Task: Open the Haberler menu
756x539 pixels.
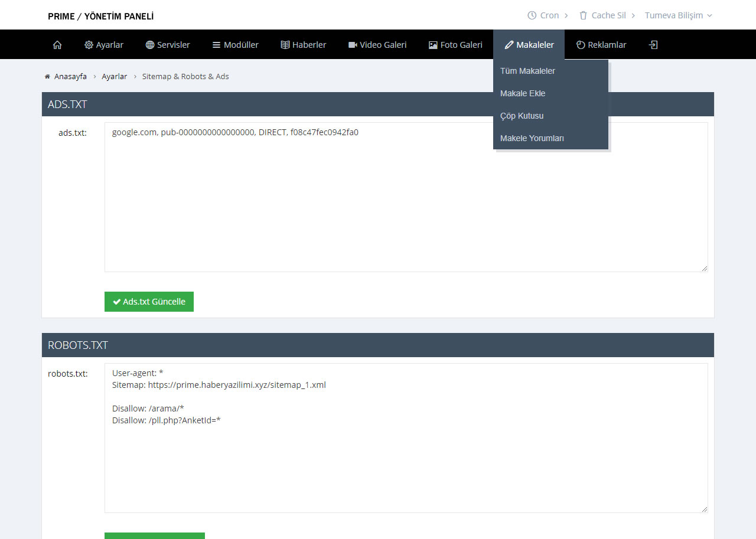Action: coord(304,45)
